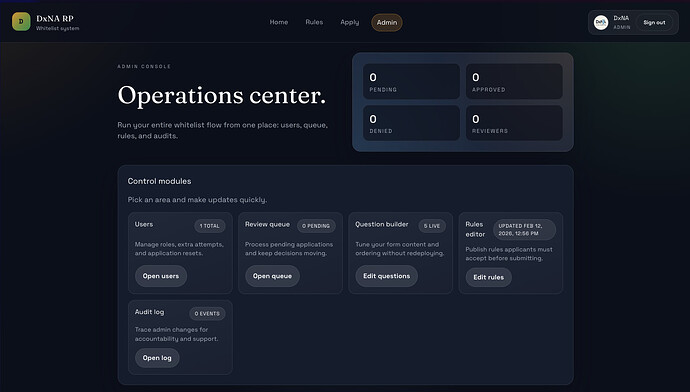Screen dimensions: 690x392
Task: Click the Question builder module title
Action: (x=382, y=224)
